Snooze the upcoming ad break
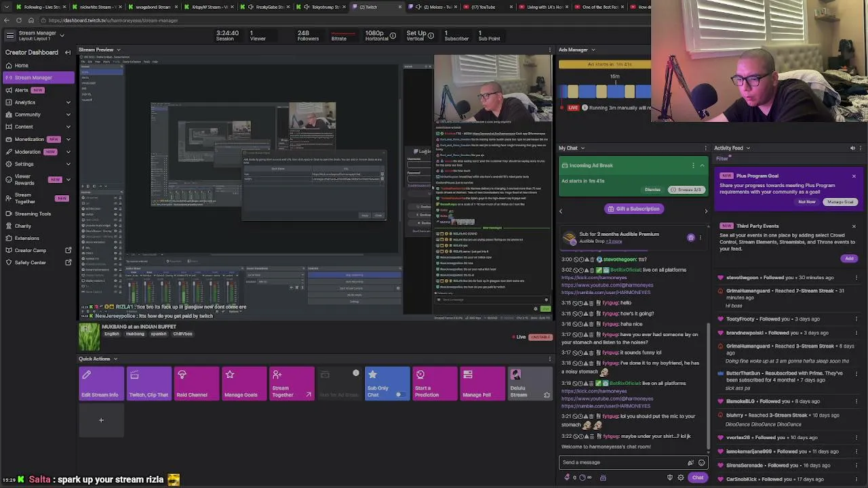868x488 pixels. (x=686, y=190)
